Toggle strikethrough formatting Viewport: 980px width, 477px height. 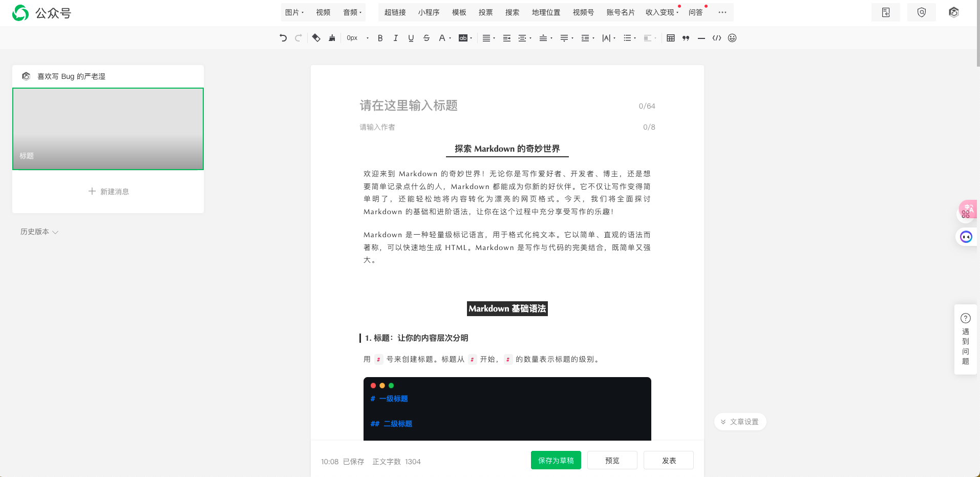(x=427, y=38)
